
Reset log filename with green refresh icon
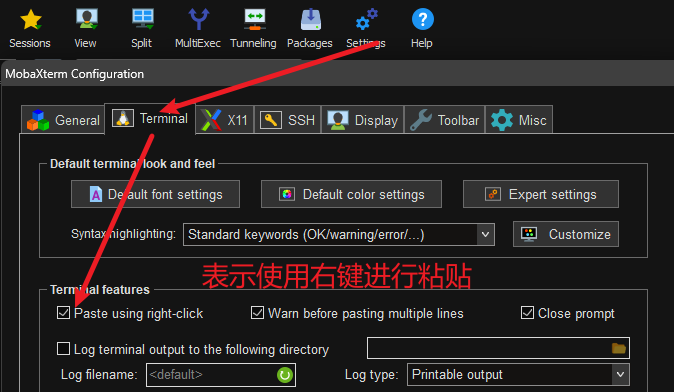285,375
